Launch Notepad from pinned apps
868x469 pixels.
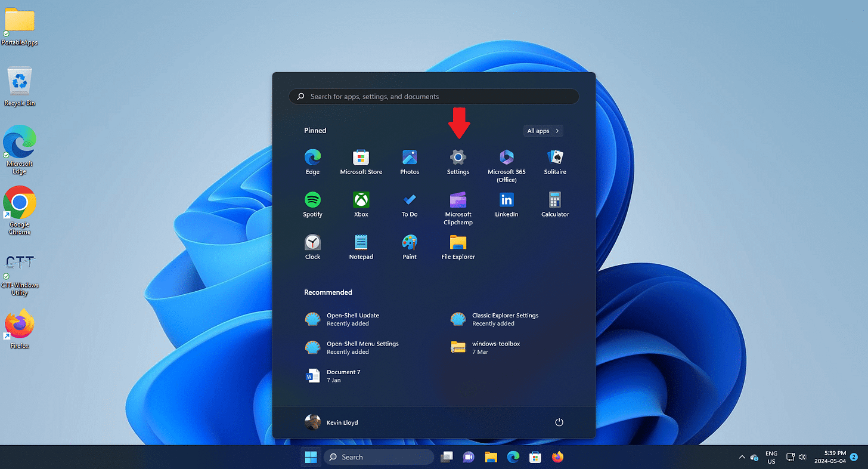(x=361, y=247)
